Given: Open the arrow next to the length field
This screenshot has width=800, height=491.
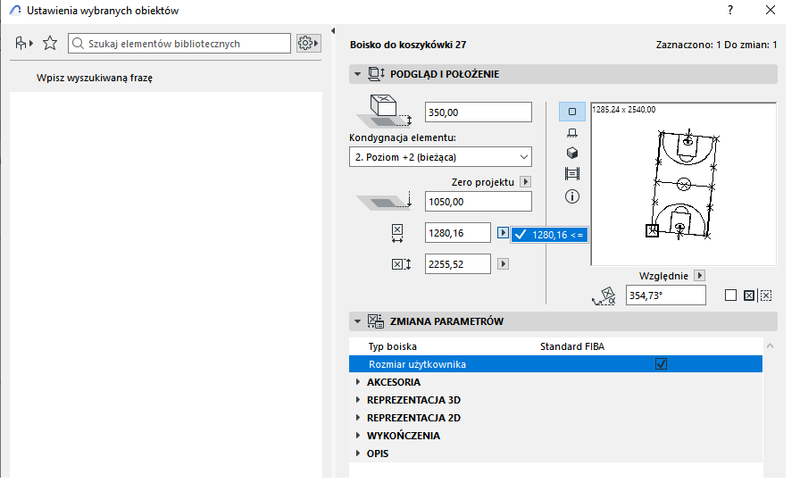Looking at the screenshot, I should [x=503, y=264].
